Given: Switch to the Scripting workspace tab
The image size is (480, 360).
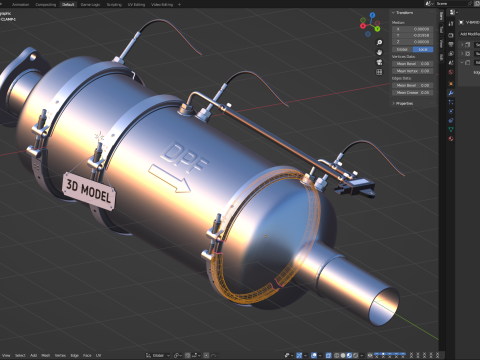Looking at the screenshot, I should point(114,5).
